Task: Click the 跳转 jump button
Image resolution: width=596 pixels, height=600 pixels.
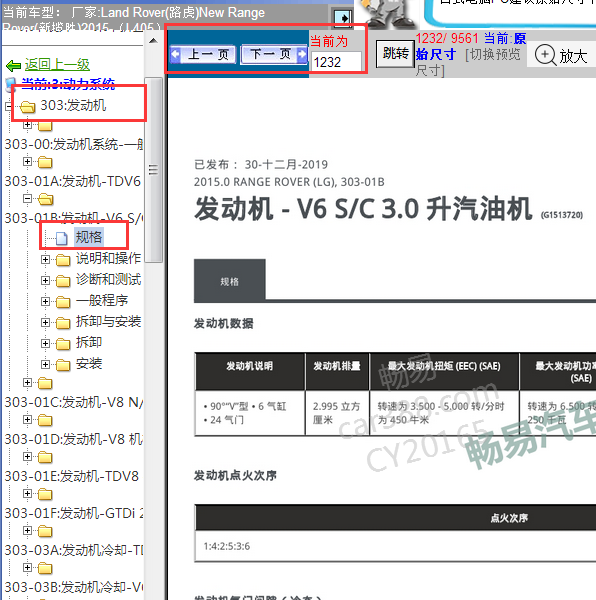Action: pyautogui.click(x=395, y=54)
